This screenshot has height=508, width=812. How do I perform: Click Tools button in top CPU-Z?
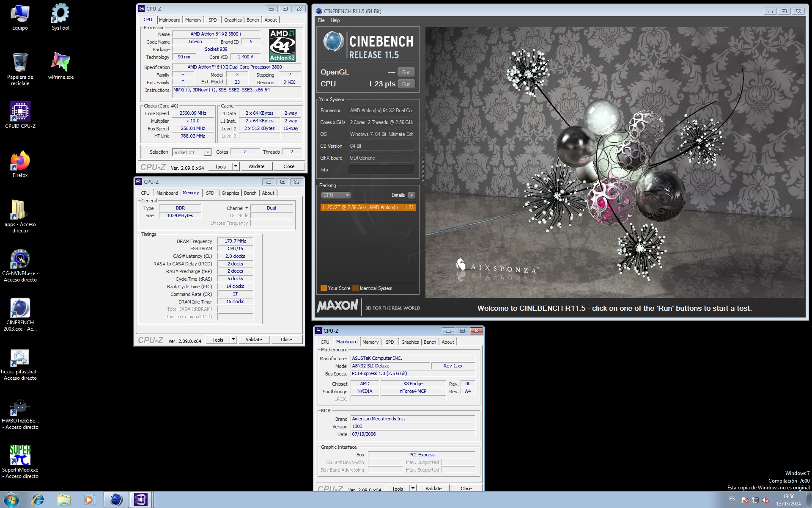220,166
